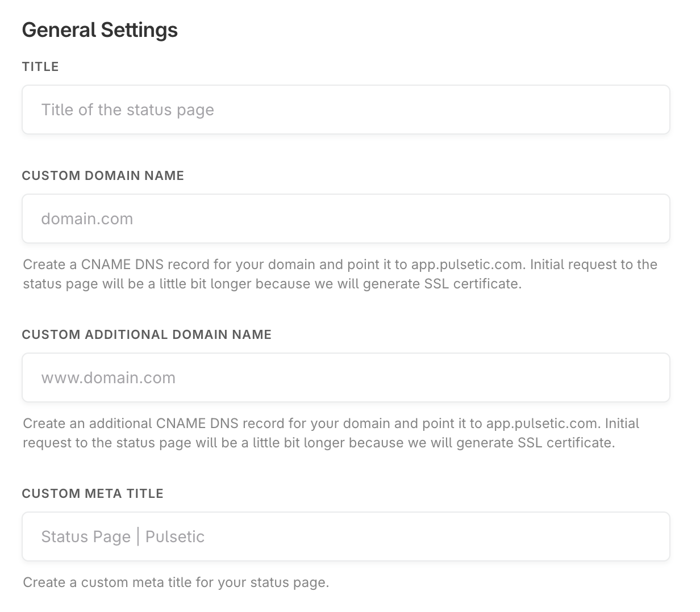Click the 'Title of the status page' placeholder

click(x=128, y=110)
